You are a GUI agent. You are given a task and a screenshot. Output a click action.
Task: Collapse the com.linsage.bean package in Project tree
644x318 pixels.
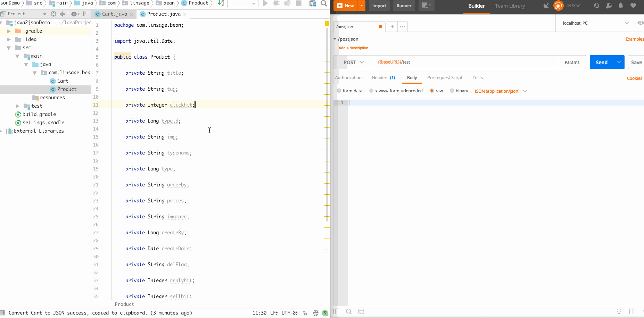[x=35, y=73]
